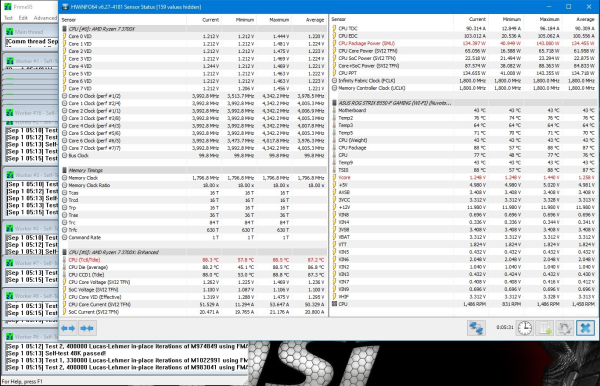Screen dimensions: 600x386
Task: Select the Memory Controller Clock (UCLK) row
Action: [463, 88]
